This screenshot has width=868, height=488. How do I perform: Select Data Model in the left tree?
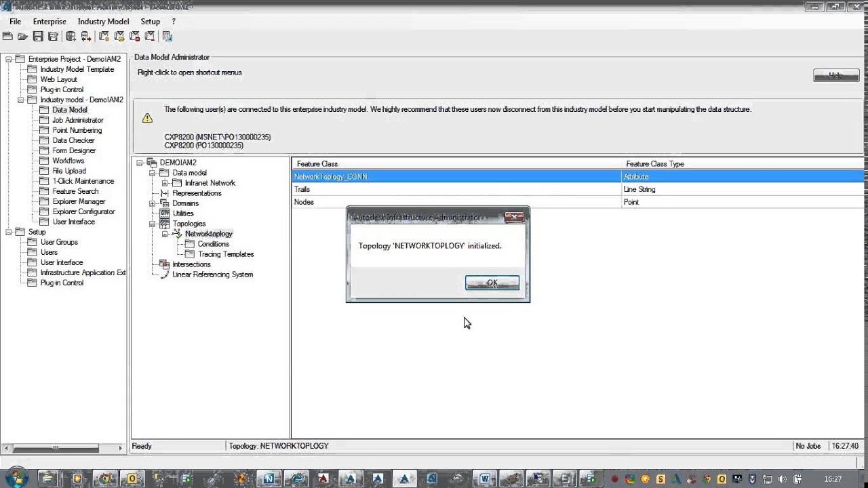point(70,110)
